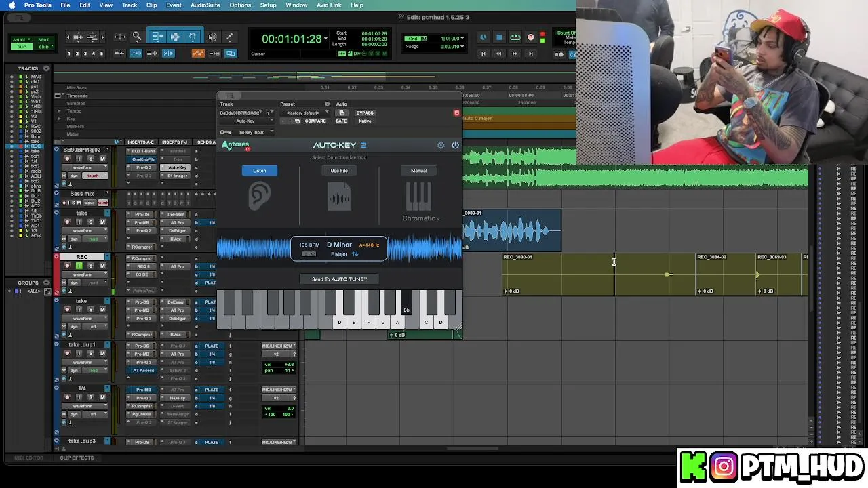The height and width of the screenshot is (488, 868).
Task: Open factory default preset dropdown
Action: pyautogui.click(x=307, y=113)
